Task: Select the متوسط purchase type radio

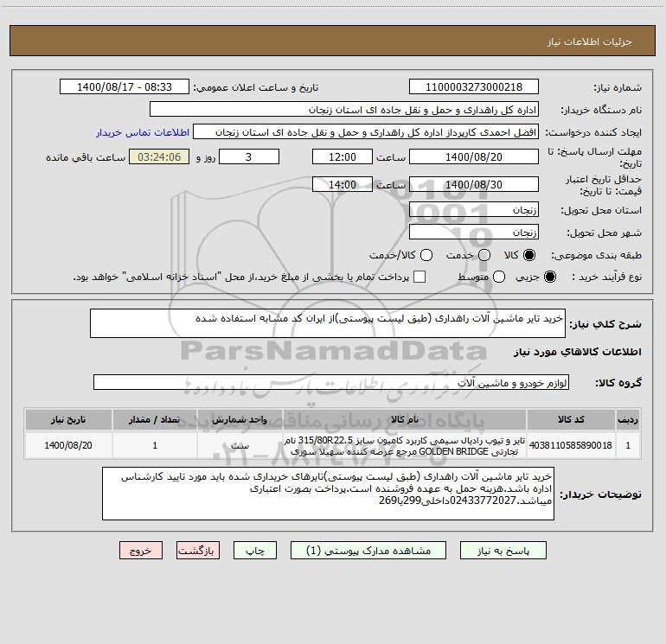Action: click(499, 277)
